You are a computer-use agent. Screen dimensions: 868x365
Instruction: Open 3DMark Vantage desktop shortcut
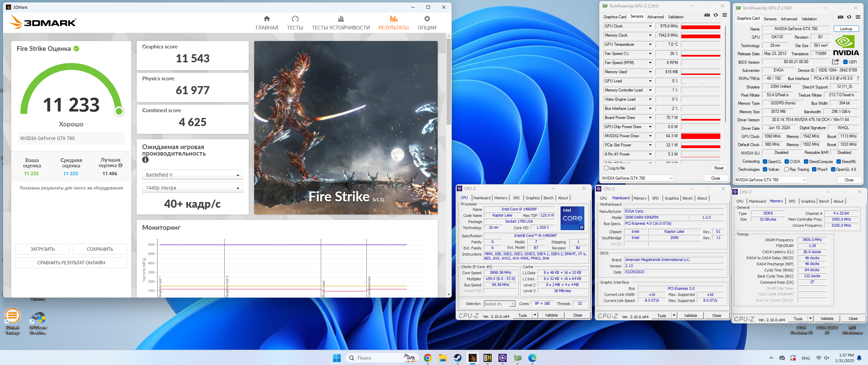pyautogui.click(x=13, y=321)
